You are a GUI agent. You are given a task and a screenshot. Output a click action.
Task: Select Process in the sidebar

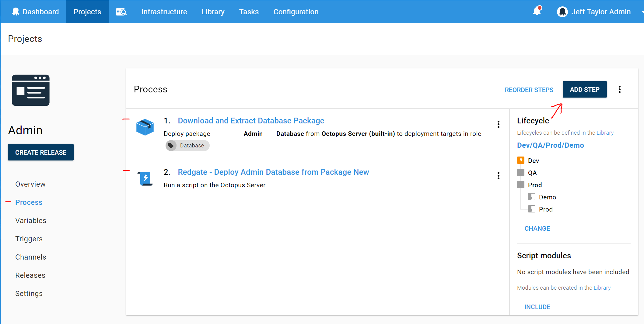(x=29, y=202)
